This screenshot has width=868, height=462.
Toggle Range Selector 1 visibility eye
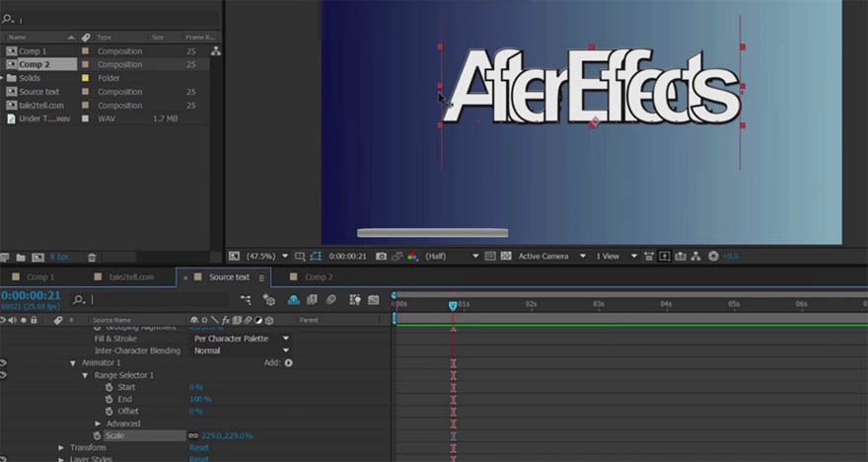pos(3,375)
